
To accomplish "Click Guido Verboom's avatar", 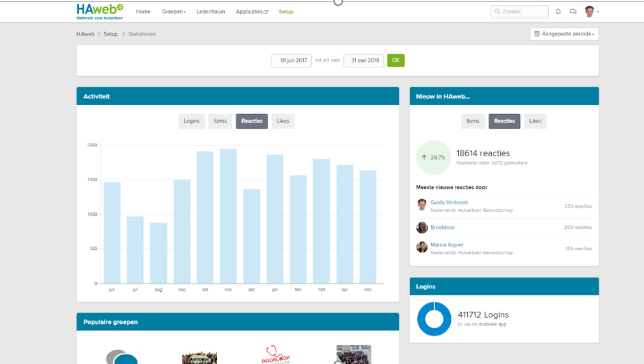I will 422,204.
